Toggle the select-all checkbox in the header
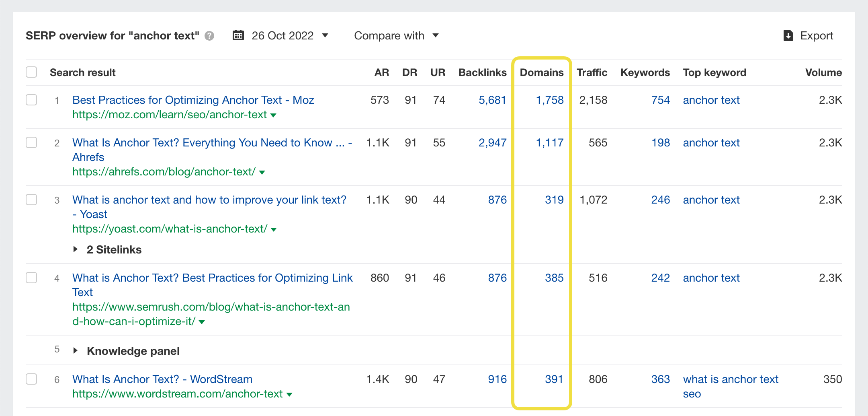This screenshot has height=416, width=868. coord(31,72)
